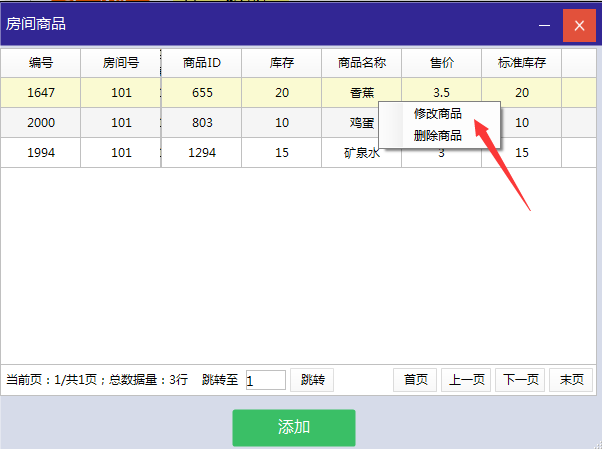Sort by the 编号 column header

41,63
